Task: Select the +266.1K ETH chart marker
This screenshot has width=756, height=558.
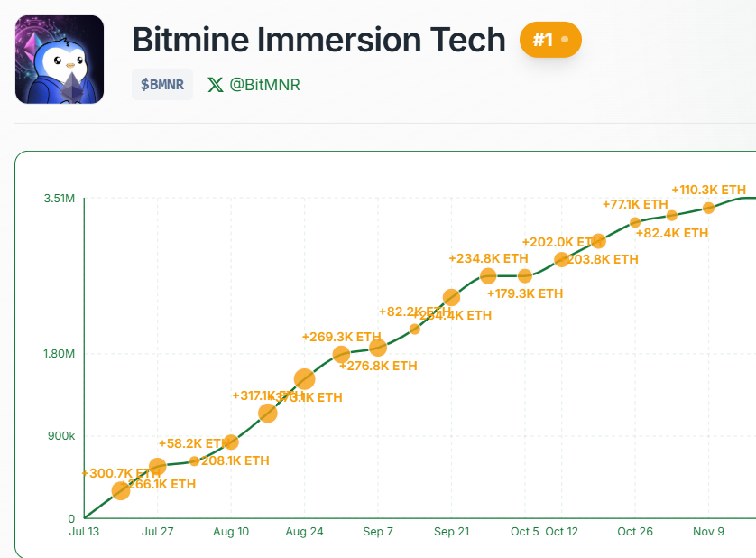Action: [157, 467]
